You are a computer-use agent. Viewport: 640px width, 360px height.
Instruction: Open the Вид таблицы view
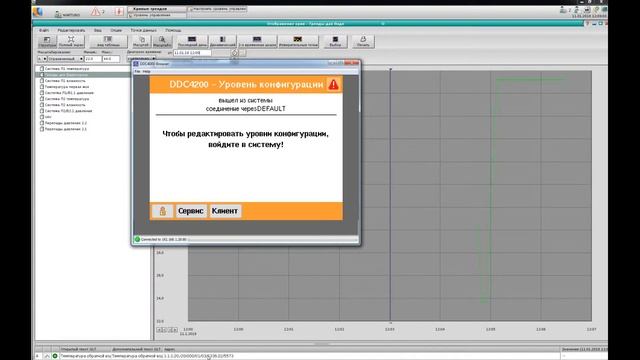coord(108,41)
